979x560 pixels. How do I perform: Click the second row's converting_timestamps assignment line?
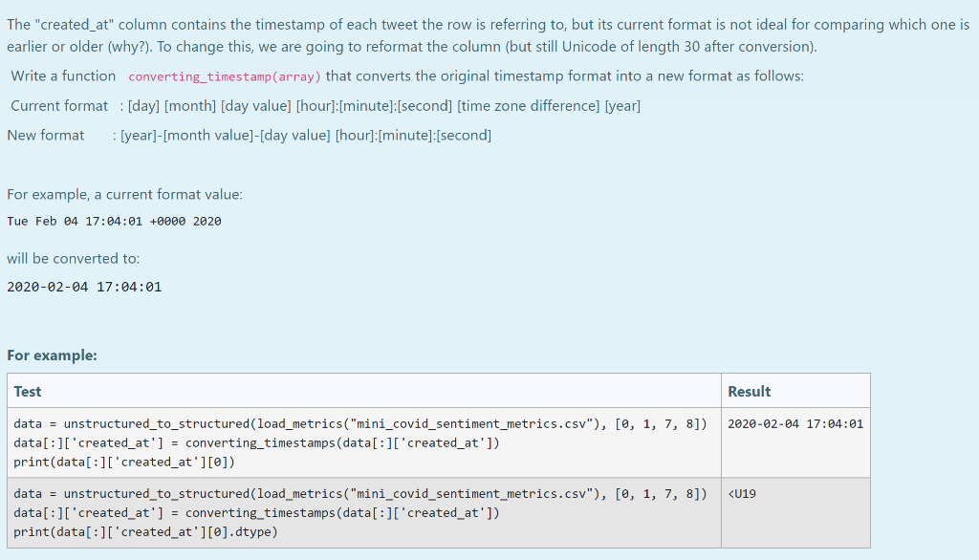(256, 512)
